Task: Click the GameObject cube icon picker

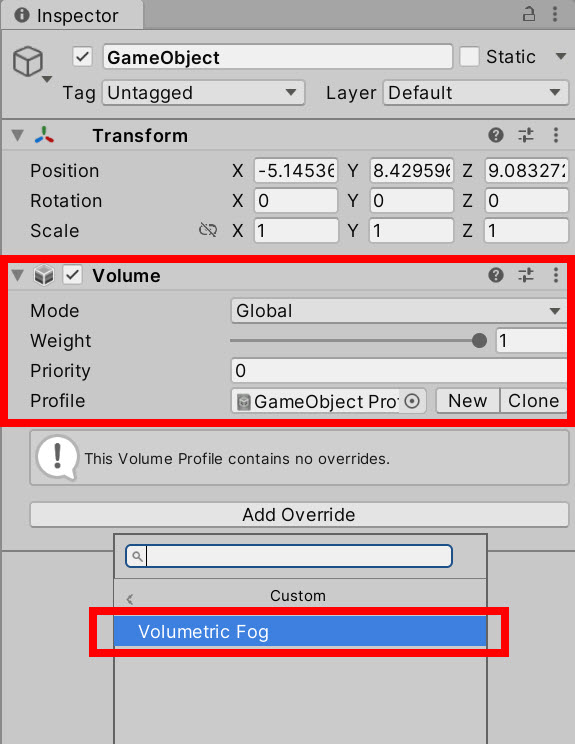Action: point(28,62)
